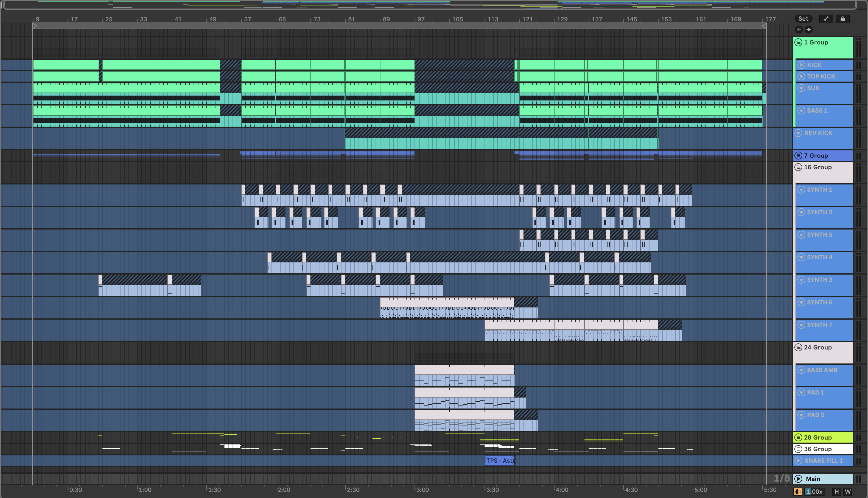Screen dimensions: 868x498
Task: Click bar 121 on the beat ruler
Action: coord(527,19)
